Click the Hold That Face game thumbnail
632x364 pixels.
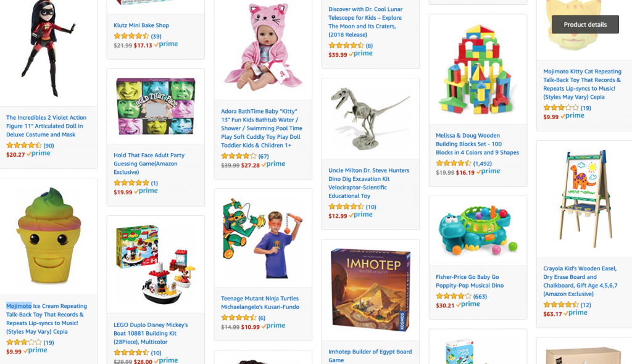click(x=156, y=106)
